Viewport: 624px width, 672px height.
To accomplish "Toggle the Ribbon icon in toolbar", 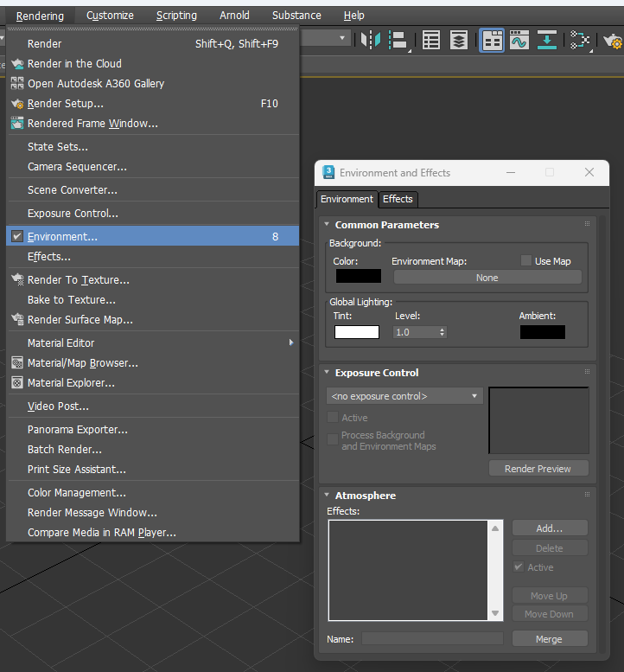I will pos(492,41).
